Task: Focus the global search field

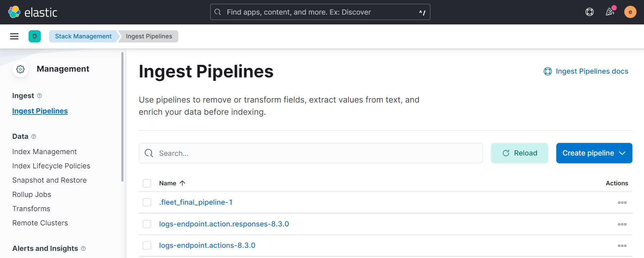Action: [x=320, y=12]
